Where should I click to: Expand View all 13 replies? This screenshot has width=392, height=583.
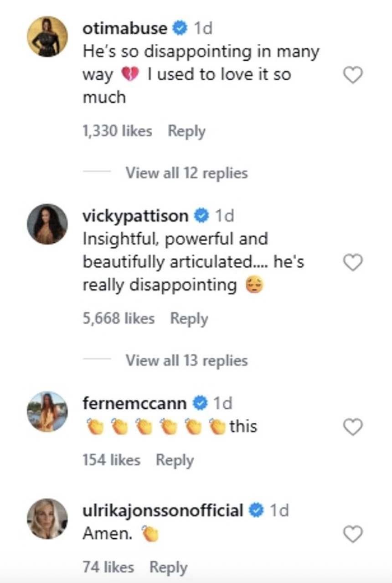[186, 360]
